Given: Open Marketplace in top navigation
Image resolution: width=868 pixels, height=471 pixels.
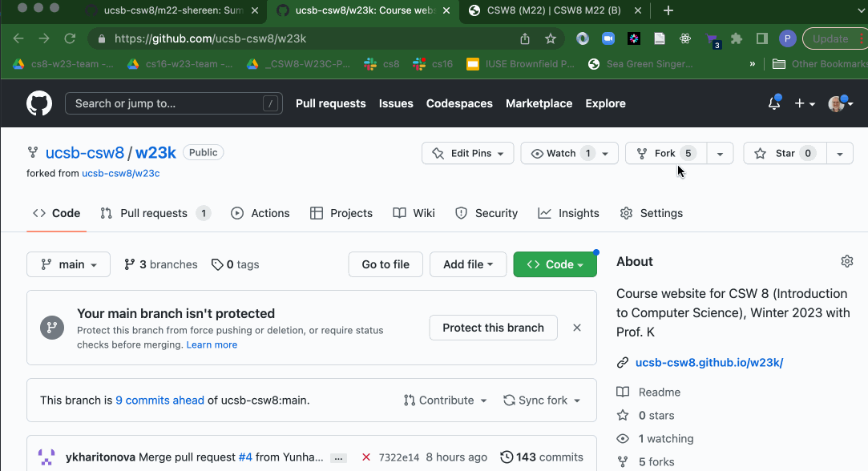Looking at the screenshot, I should (x=539, y=103).
